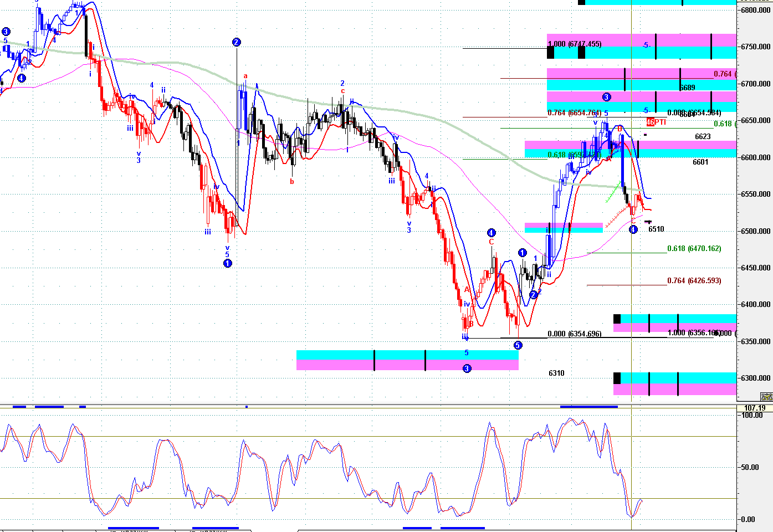773x532 pixels.
Task: Click the 100.00 oscillator axis label
Action: 752,415
